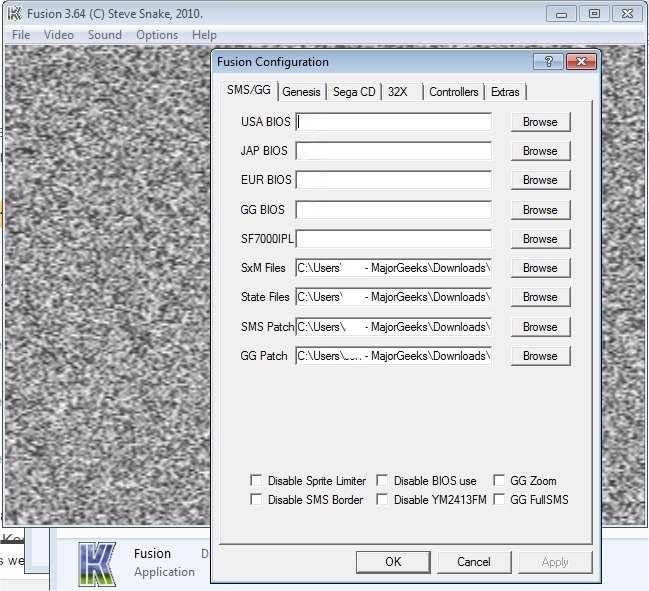
Task: Toggle the GG Zoom checkbox
Action: pos(499,480)
